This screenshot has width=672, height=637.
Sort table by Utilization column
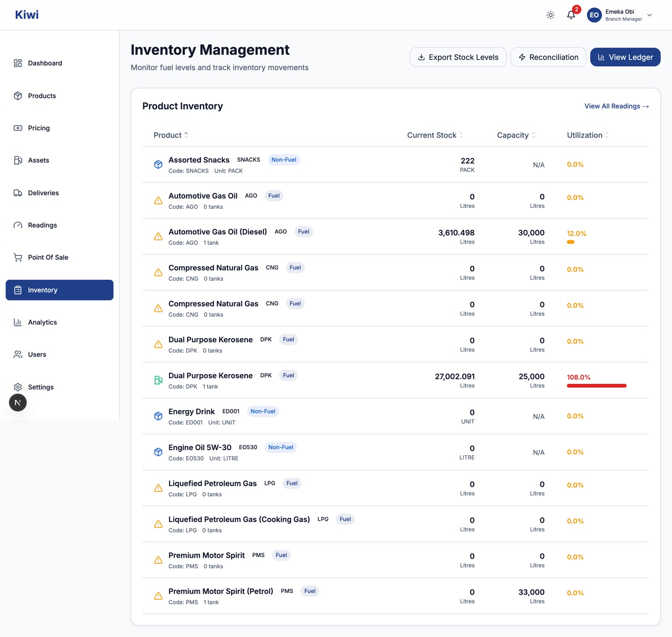tap(588, 135)
